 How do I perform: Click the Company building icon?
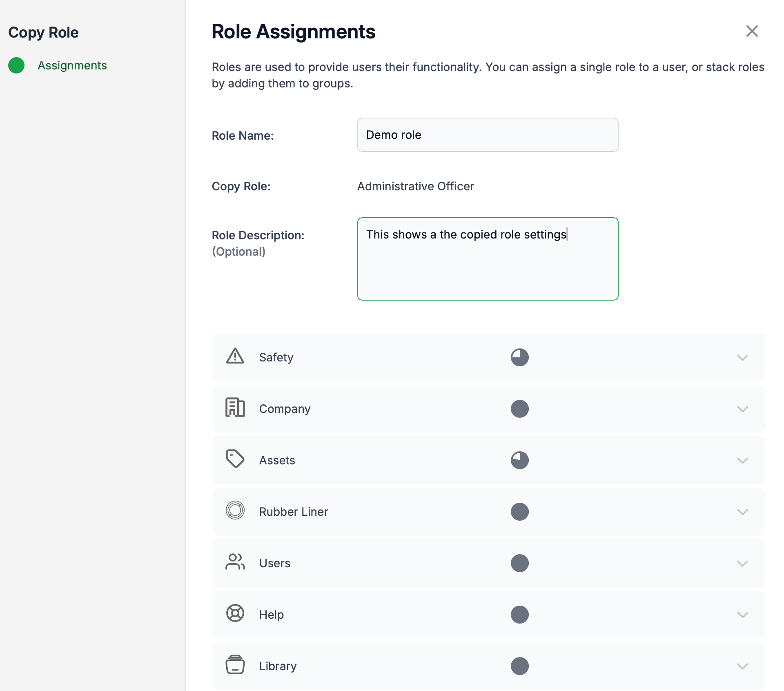point(235,408)
